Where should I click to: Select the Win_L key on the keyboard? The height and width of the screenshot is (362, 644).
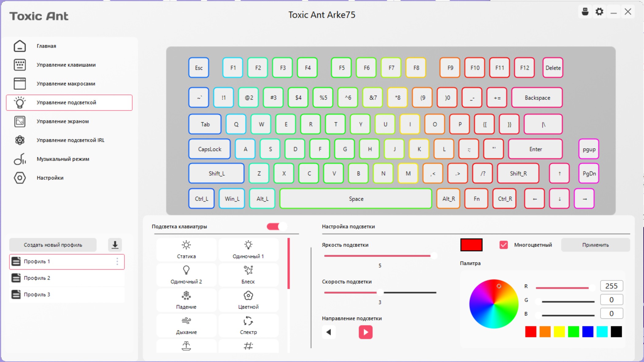[232, 199]
